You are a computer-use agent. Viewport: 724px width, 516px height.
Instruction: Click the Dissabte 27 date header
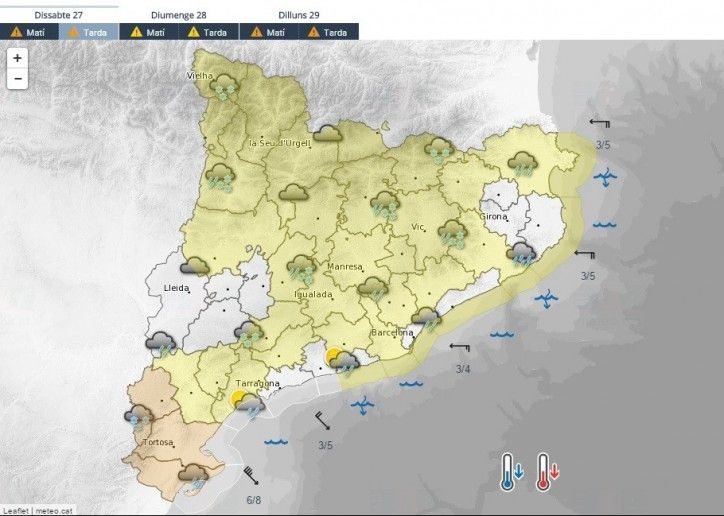click(59, 15)
